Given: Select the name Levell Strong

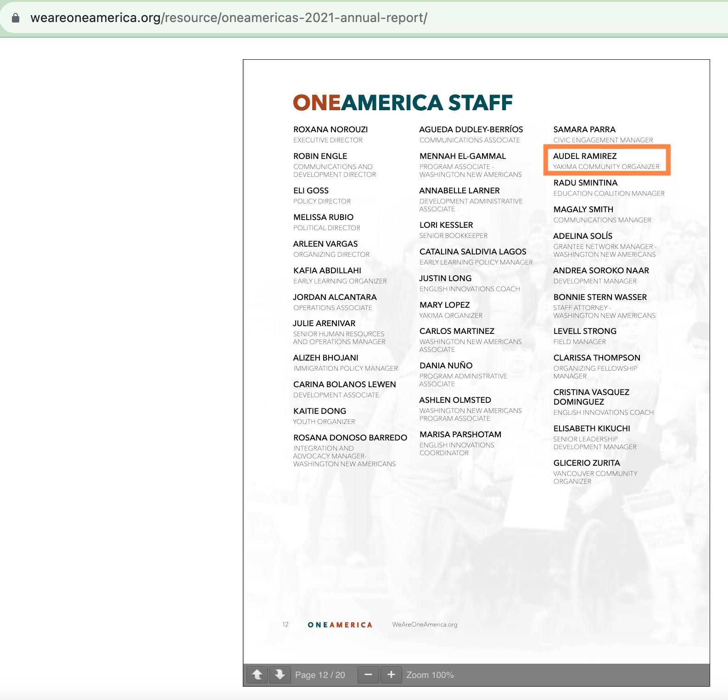Looking at the screenshot, I should 585,331.
